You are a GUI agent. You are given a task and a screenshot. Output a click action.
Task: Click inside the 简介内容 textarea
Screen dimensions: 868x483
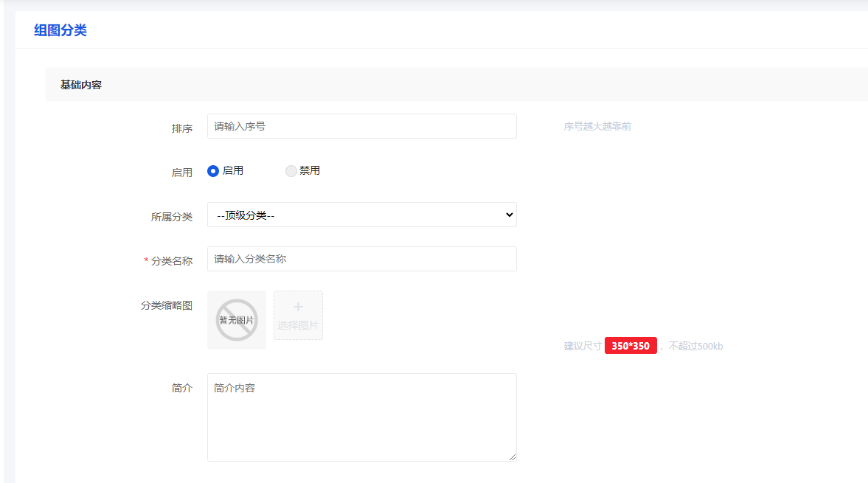click(x=361, y=417)
